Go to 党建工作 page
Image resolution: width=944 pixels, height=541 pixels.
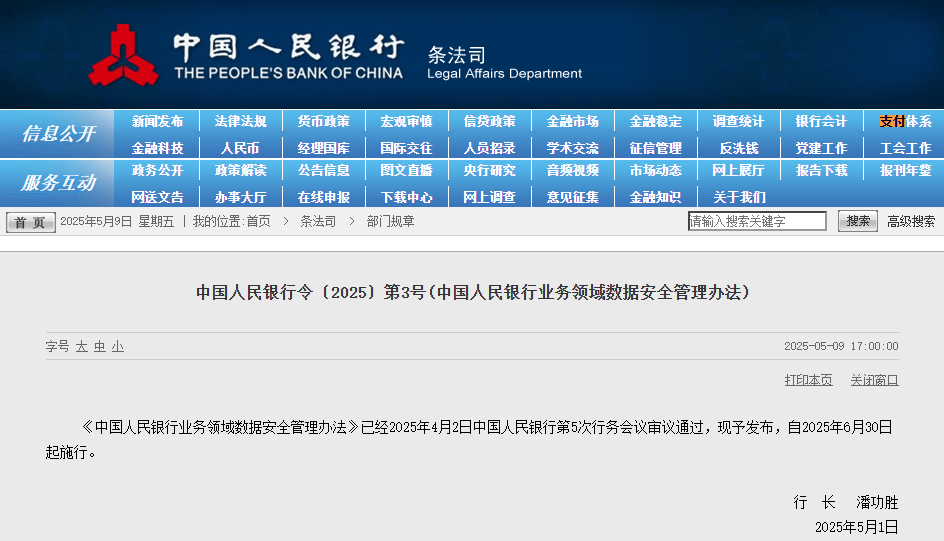(822, 148)
